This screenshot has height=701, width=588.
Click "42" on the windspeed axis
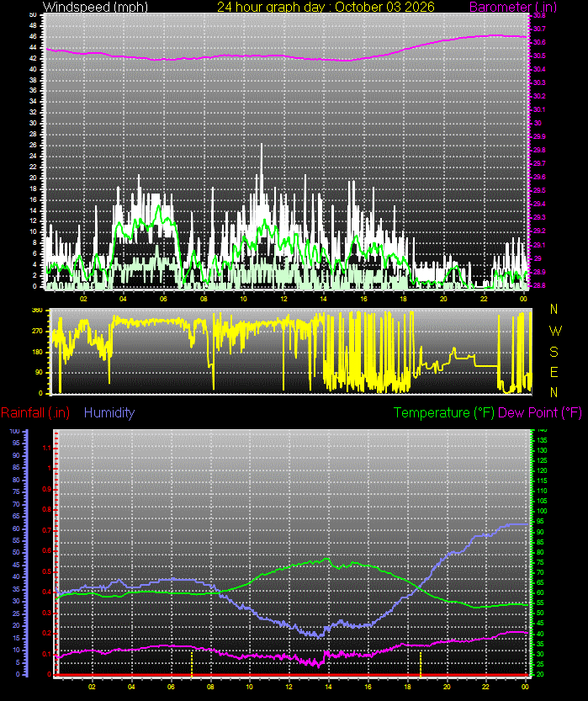33,59
